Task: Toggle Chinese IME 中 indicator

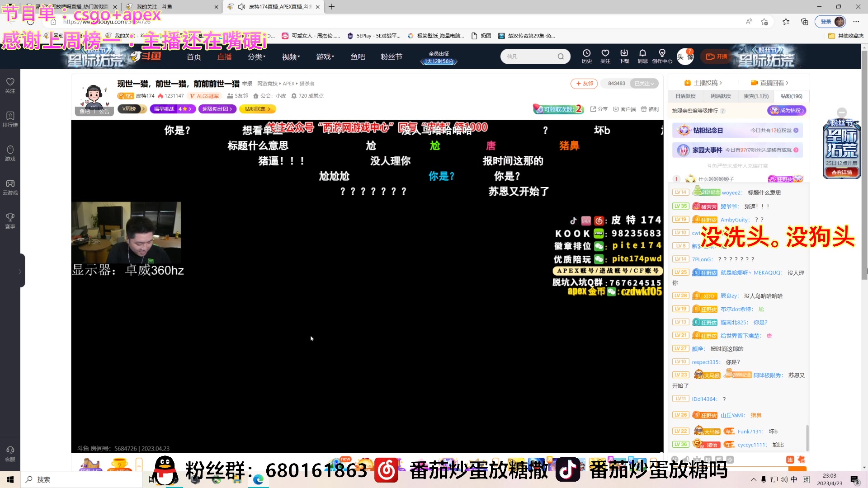Action: (794, 479)
